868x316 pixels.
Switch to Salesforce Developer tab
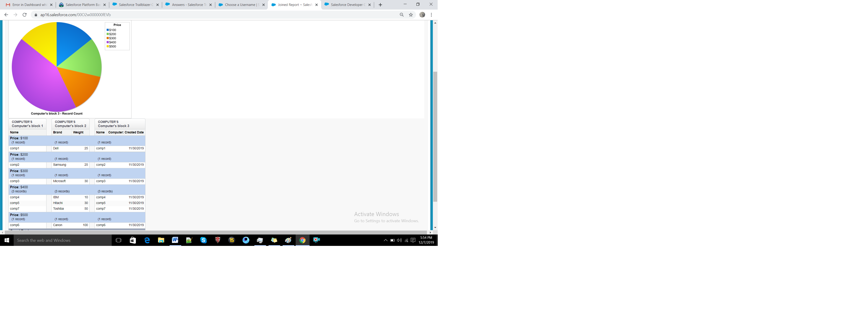346,5
